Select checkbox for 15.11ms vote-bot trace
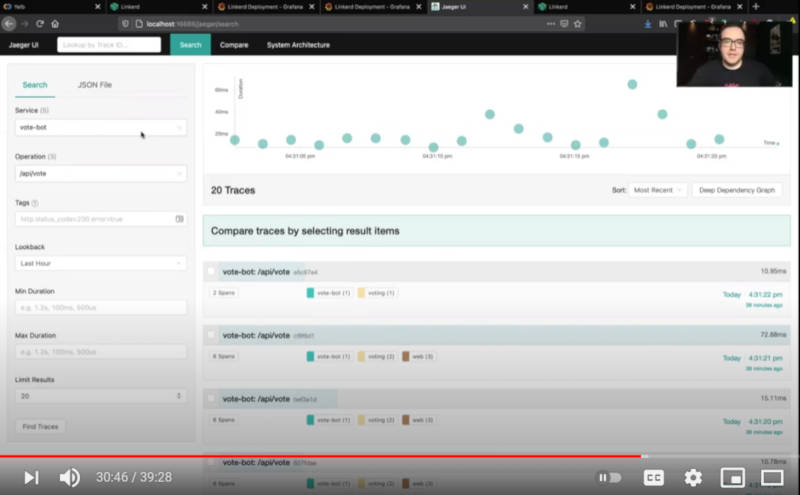 pos(211,399)
